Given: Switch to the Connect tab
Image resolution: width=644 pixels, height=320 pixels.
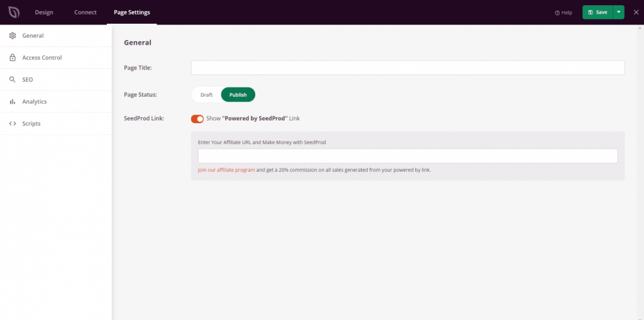Looking at the screenshot, I should click(x=86, y=13).
